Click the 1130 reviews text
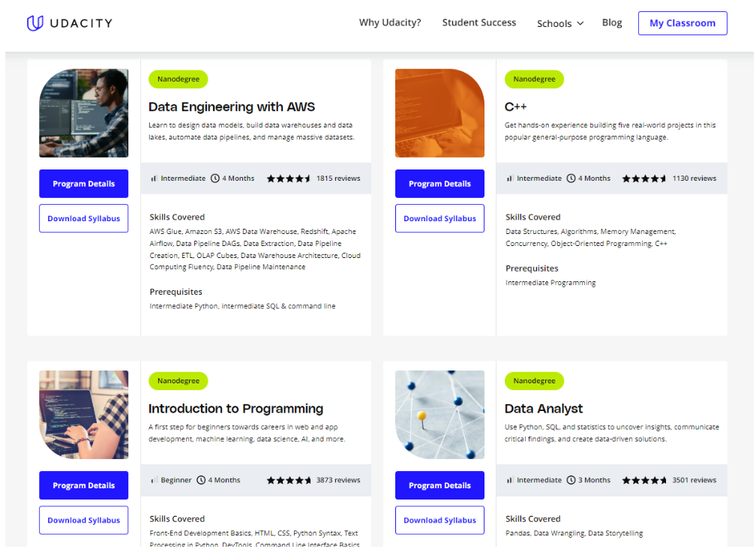756x558 pixels. coord(694,178)
